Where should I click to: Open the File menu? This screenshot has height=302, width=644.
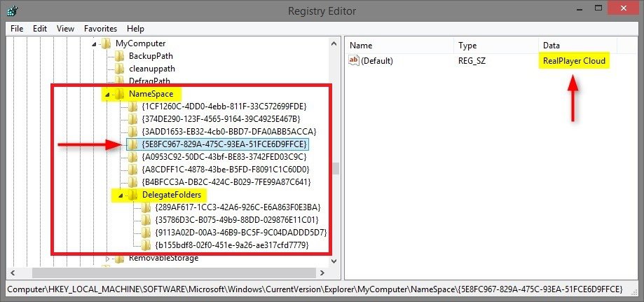click(17, 29)
